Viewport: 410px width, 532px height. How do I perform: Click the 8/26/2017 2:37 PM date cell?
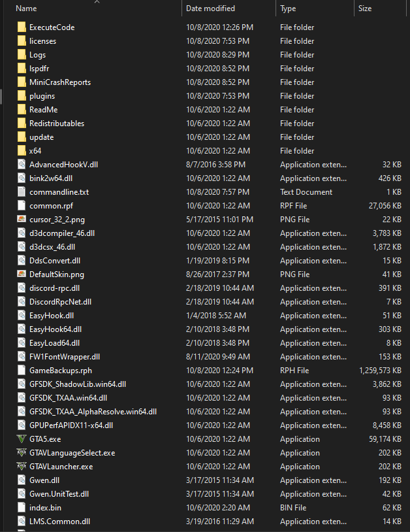pos(217,274)
